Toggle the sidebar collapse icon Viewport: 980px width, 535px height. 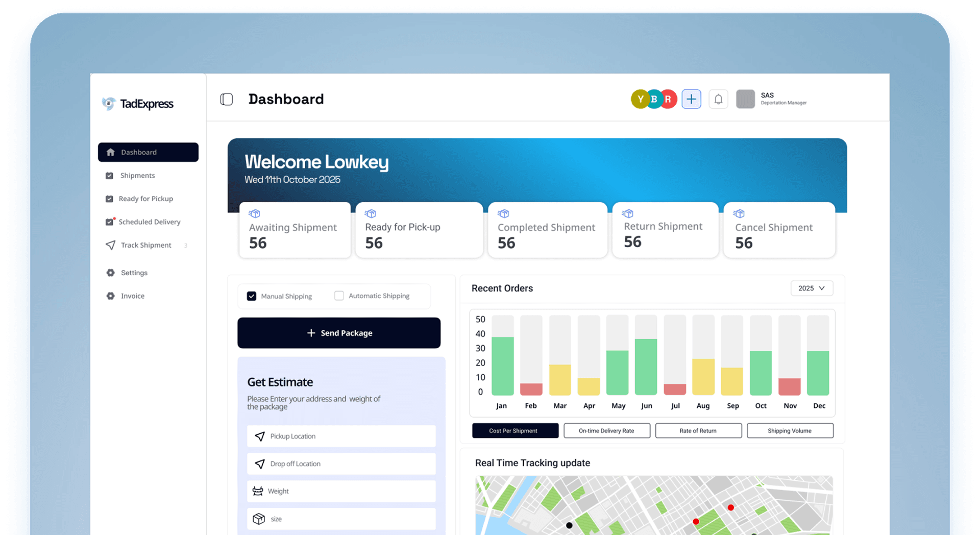[x=227, y=99]
